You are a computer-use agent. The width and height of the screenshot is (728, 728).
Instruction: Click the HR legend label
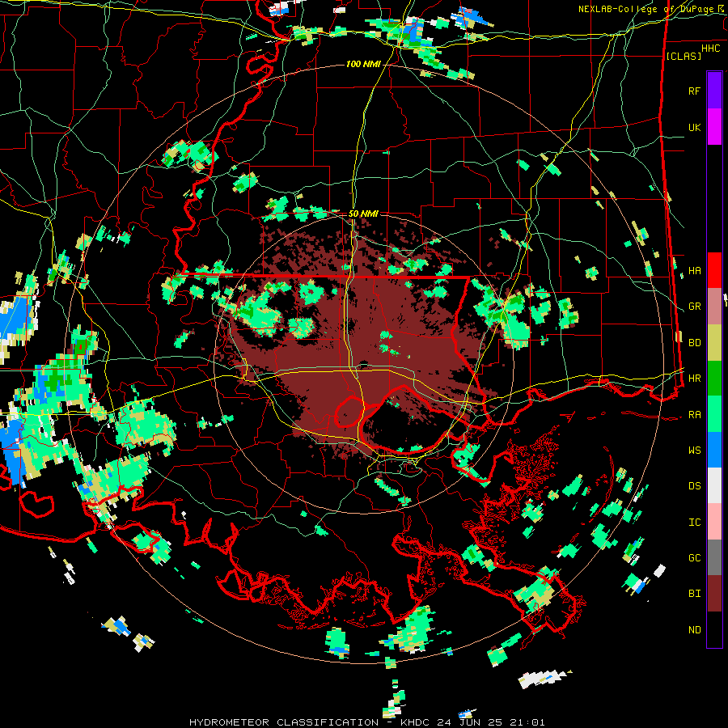(694, 379)
